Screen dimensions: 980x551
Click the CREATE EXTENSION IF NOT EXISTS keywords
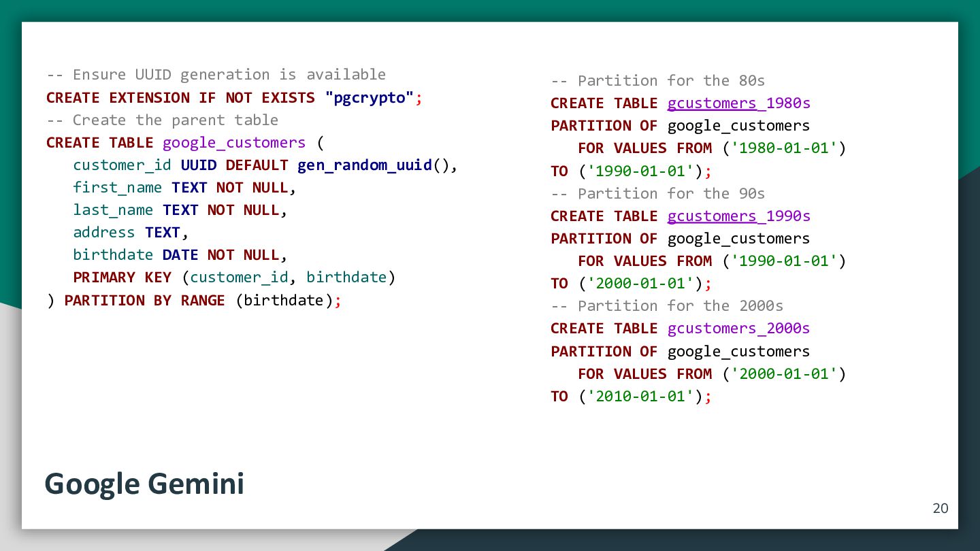(180, 98)
